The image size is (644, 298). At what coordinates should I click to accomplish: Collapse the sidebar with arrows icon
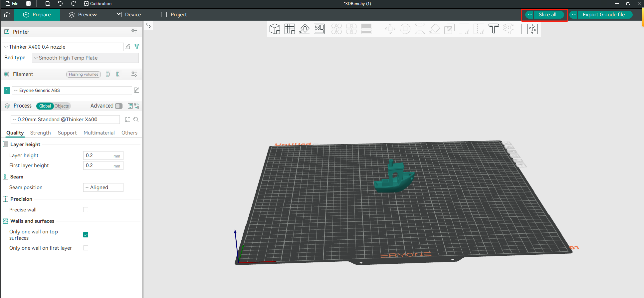tap(148, 26)
